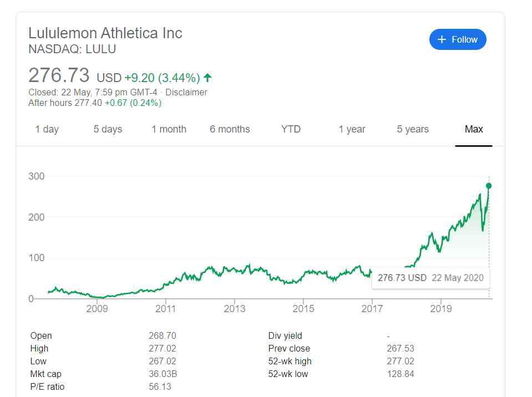The height and width of the screenshot is (397, 532).
Task: Open the 6 months view
Action: pos(230,129)
